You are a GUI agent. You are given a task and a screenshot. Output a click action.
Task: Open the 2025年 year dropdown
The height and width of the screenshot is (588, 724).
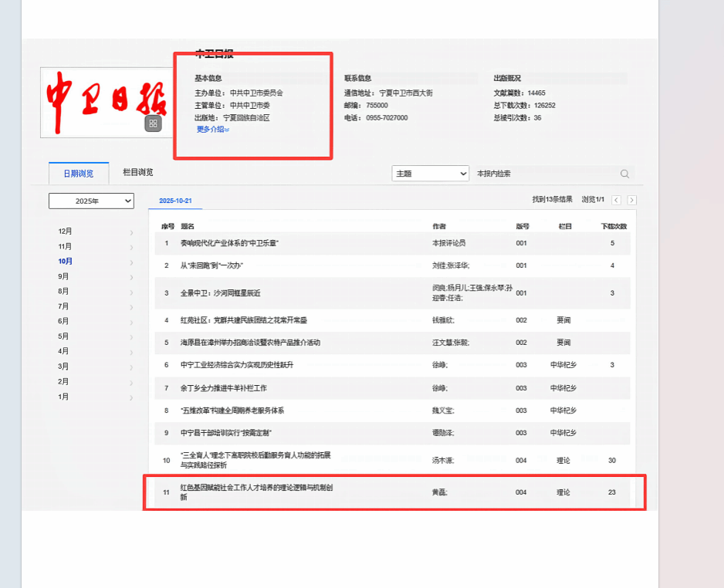click(91, 201)
